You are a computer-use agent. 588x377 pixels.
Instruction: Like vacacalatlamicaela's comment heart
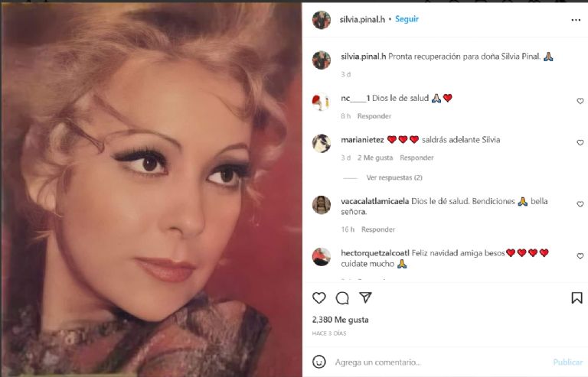tap(580, 204)
